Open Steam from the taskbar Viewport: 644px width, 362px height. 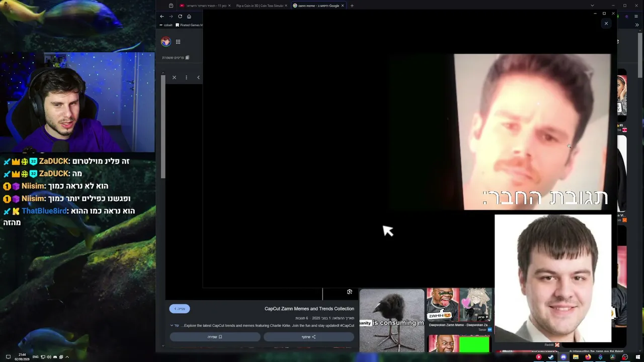551,357
